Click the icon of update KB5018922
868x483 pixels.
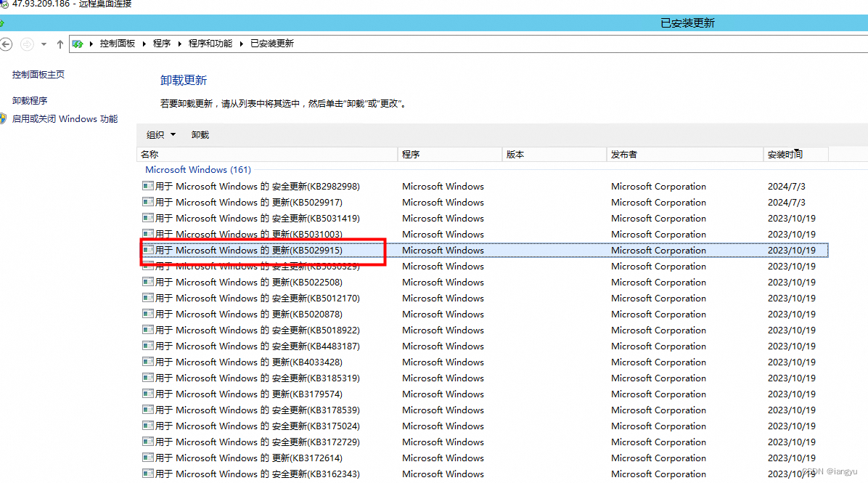pyautogui.click(x=148, y=330)
